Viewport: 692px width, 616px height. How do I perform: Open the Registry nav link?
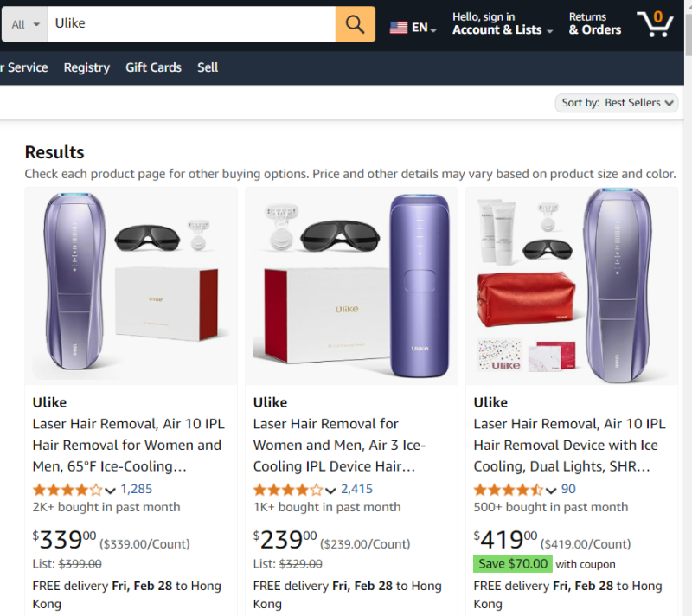point(86,67)
